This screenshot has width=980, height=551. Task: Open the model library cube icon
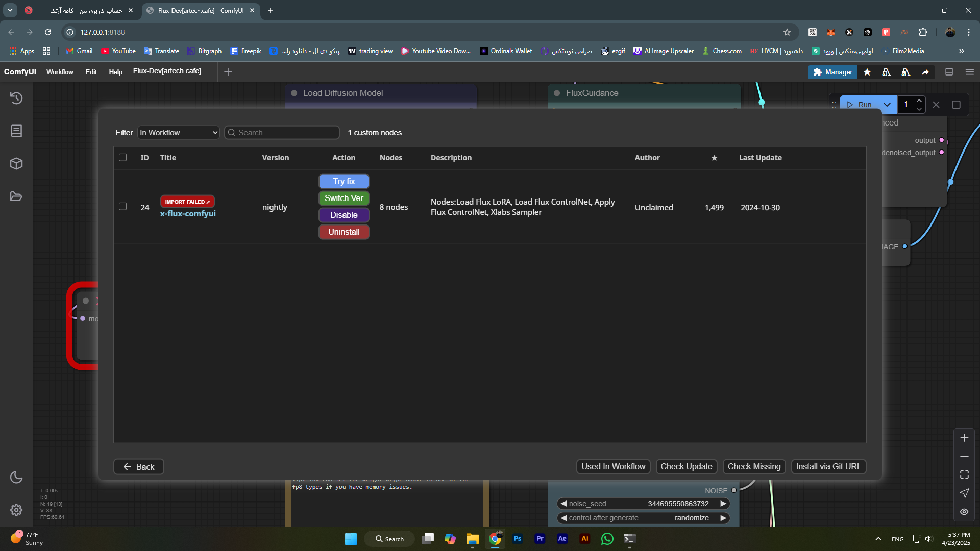click(16, 164)
